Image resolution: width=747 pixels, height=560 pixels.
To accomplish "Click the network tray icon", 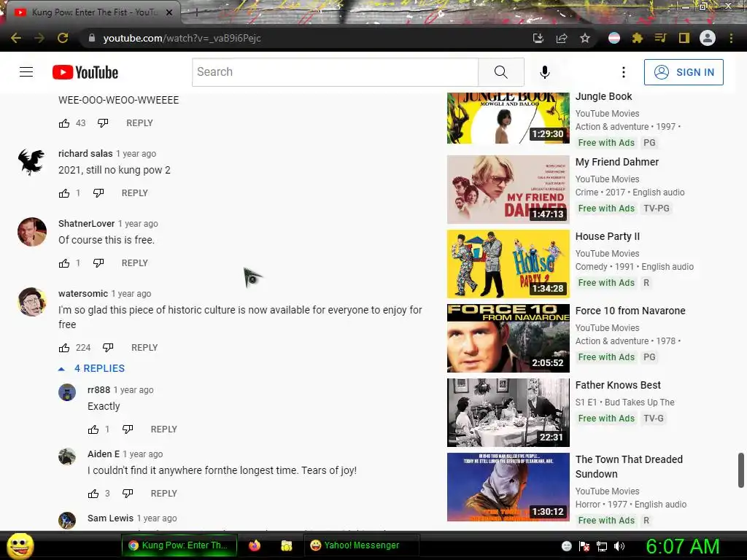I will (x=602, y=546).
